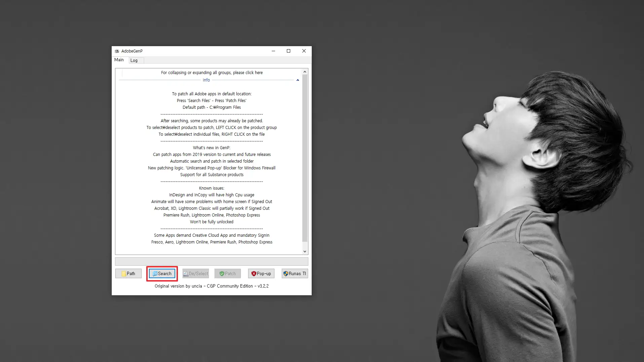Switch to the Log tab
This screenshot has width=644, height=362.
(x=136, y=60)
